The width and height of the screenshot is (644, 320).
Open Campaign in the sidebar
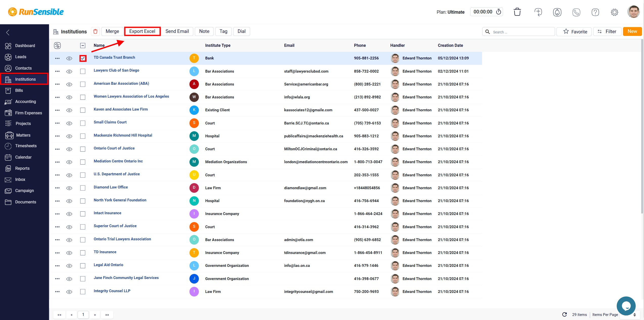pyautogui.click(x=25, y=190)
